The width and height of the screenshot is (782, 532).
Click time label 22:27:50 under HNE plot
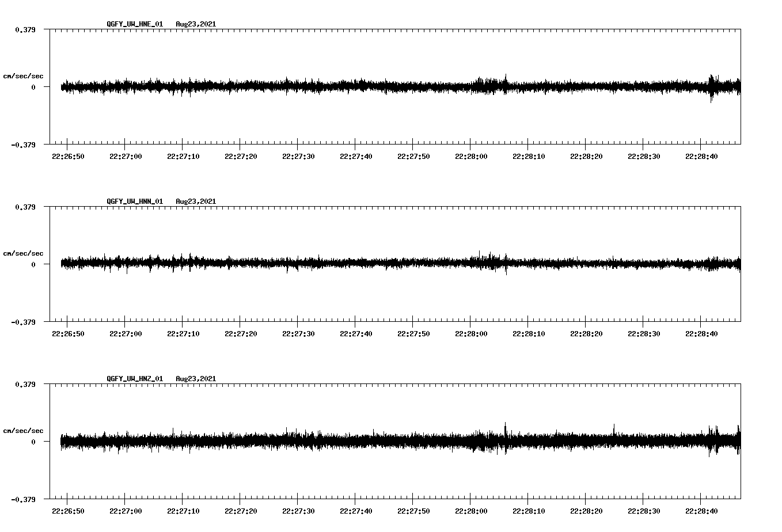413,157
